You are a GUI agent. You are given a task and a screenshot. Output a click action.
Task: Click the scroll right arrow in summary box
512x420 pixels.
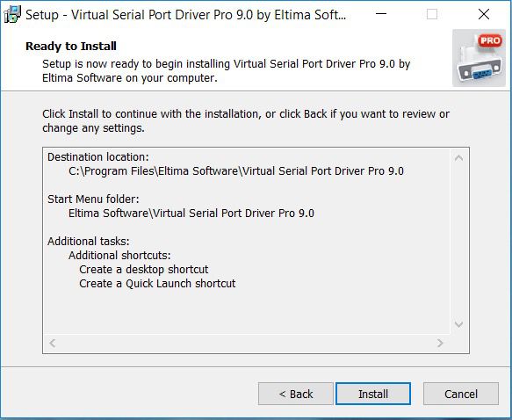[x=440, y=343]
